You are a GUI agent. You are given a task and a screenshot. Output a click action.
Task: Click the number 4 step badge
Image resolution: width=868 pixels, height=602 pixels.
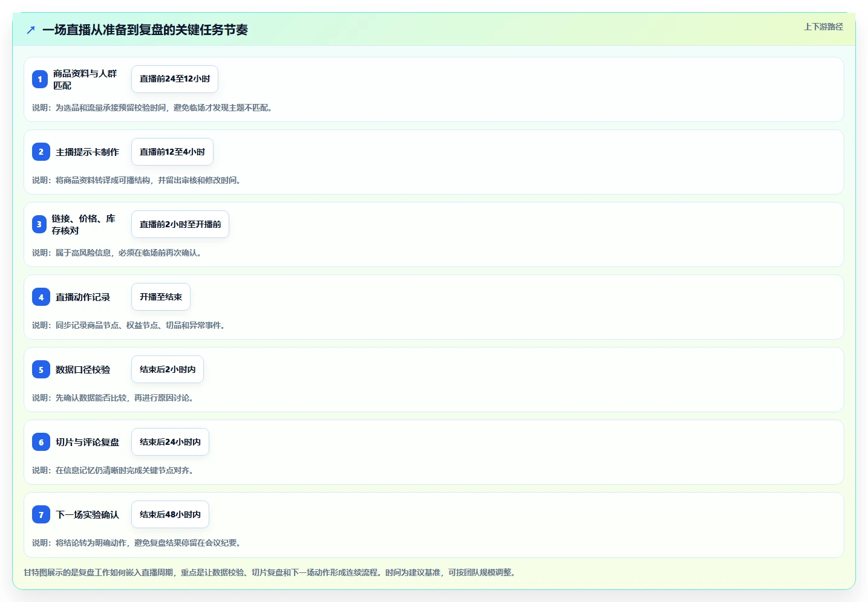(41, 297)
